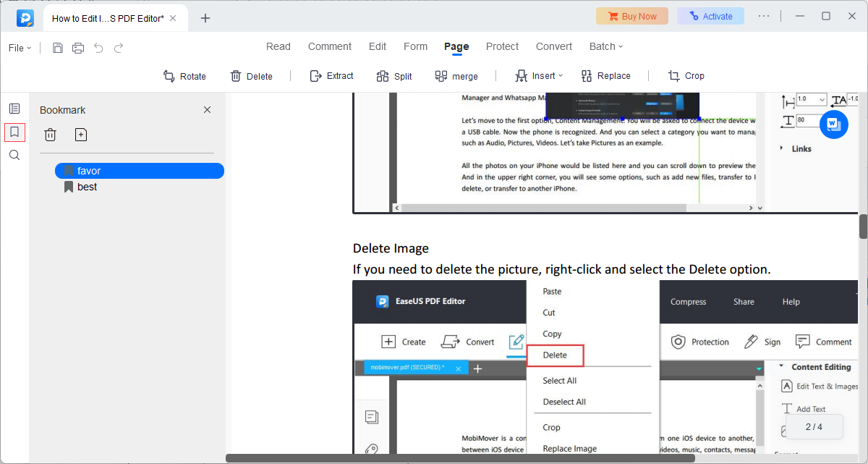Open a new tab with plus icon
The height and width of the screenshot is (464, 868).
tap(205, 18)
